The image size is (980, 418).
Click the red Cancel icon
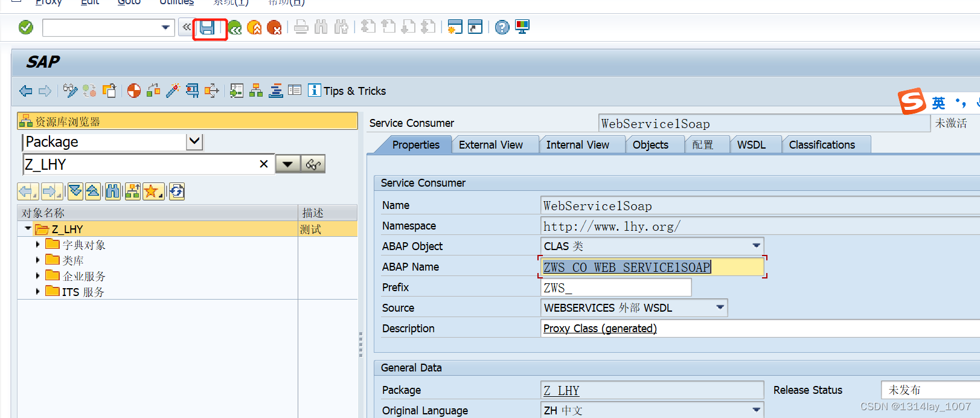pyautogui.click(x=274, y=28)
